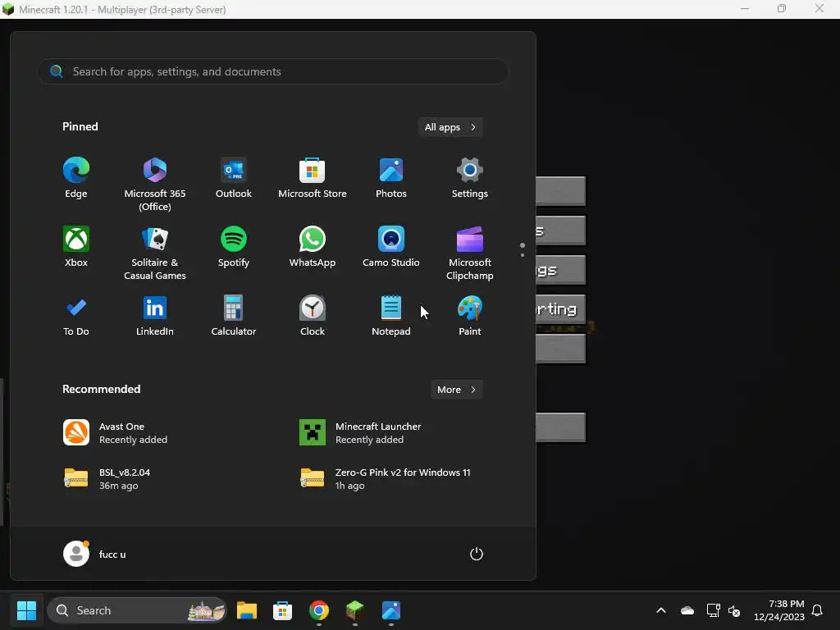840x630 pixels.
Task: Click the taskbar Search box
Action: (137, 610)
